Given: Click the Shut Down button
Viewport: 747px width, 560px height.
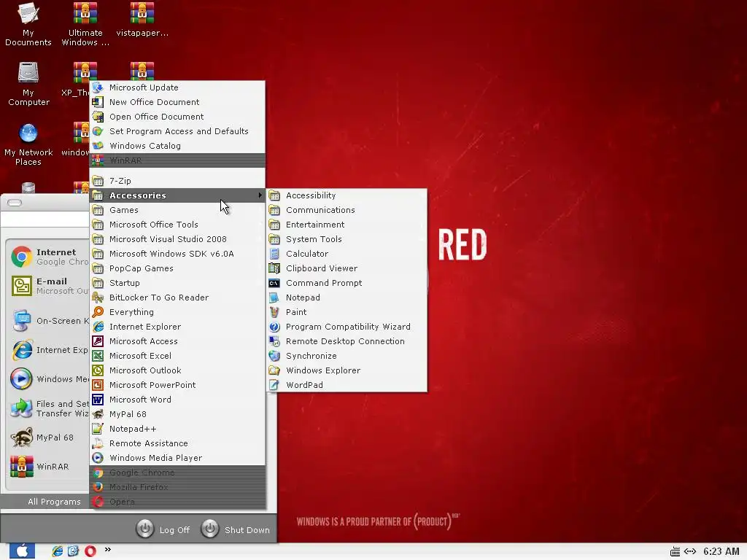Looking at the screenshot, I should (x=236, y=529).
